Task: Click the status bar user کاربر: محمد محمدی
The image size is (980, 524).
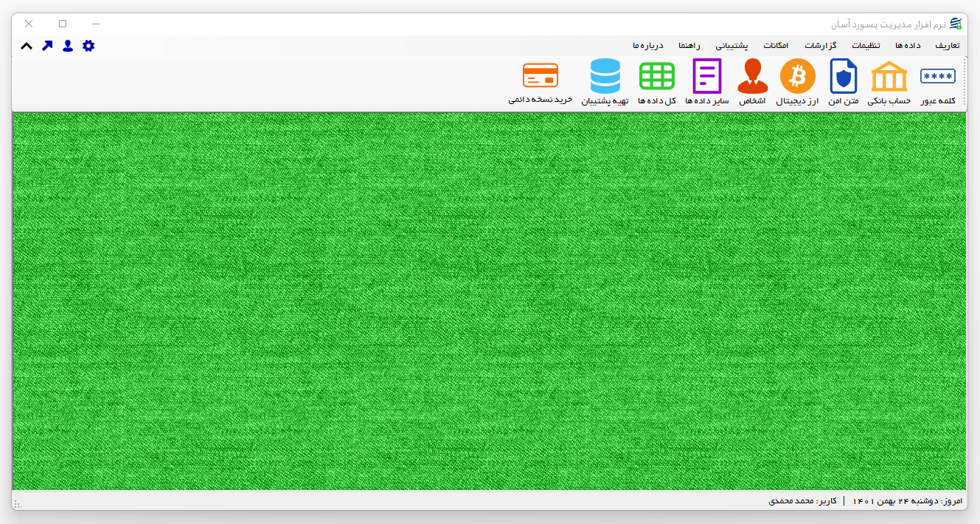Action: coord(802,501)
